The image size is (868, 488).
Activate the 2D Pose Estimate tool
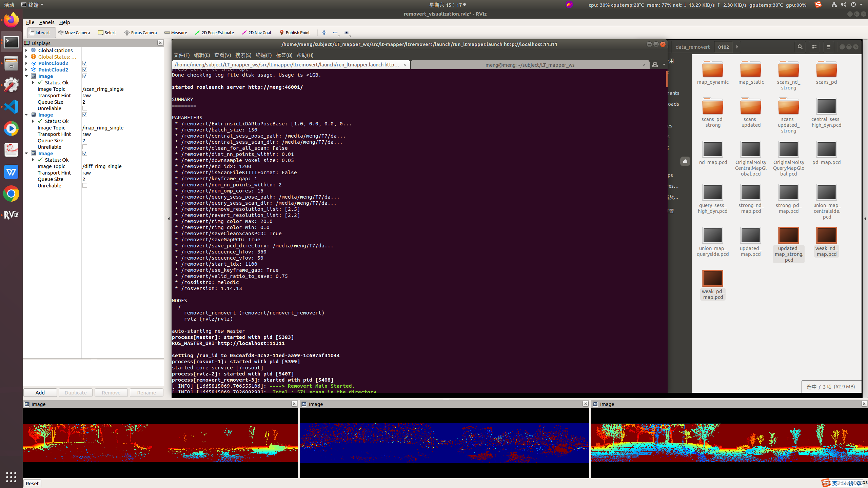point(214,33)
